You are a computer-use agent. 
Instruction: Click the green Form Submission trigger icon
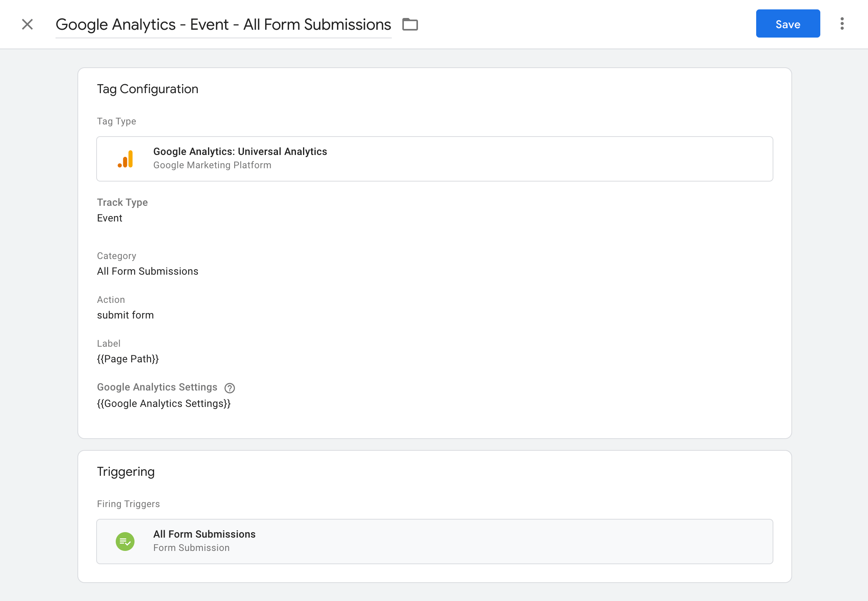pyautogui.click(x=125, y=542)
